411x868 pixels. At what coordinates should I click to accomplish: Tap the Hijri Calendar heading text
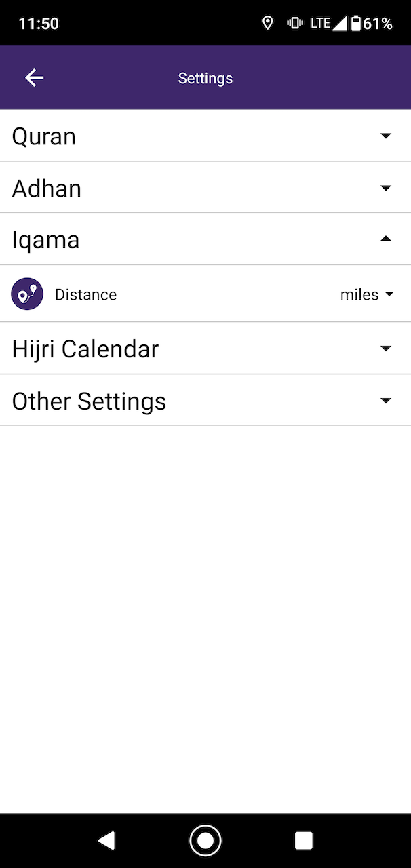click(85, 349)
